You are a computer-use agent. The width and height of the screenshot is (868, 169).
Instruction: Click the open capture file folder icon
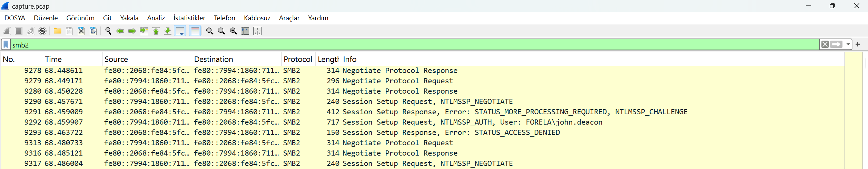click(58, 31)
